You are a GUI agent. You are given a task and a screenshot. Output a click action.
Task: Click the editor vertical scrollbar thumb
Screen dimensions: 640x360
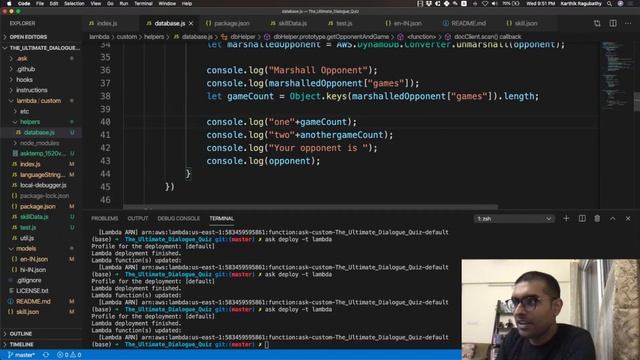(x=637, y=102)
